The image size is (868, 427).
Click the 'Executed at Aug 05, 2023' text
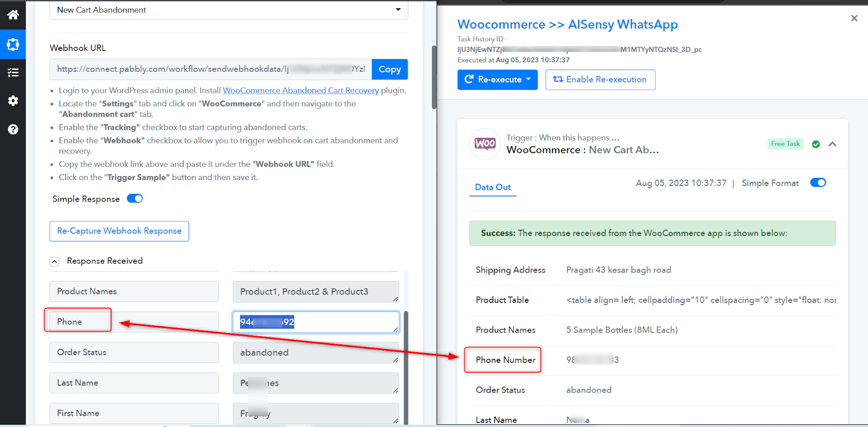[513, 60]
